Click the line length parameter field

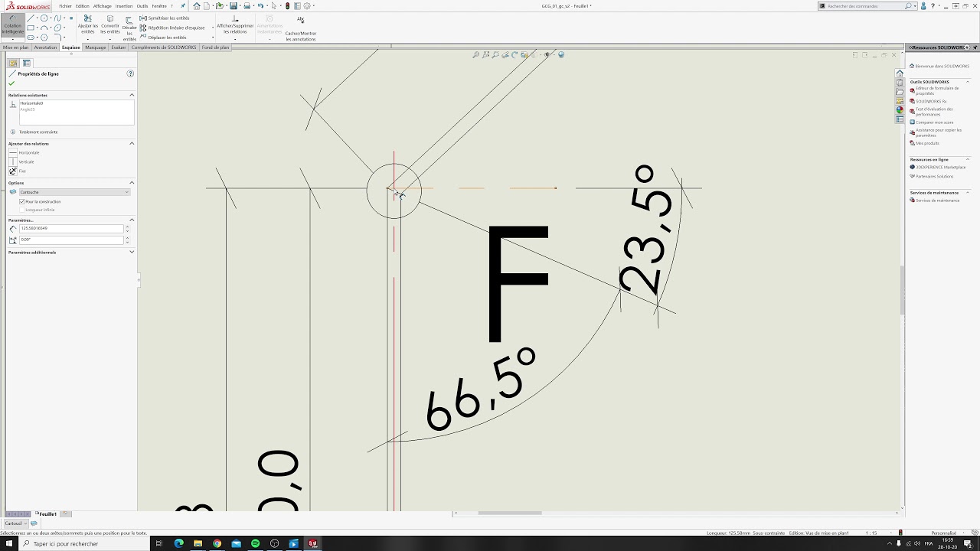(x=70, y=228)
